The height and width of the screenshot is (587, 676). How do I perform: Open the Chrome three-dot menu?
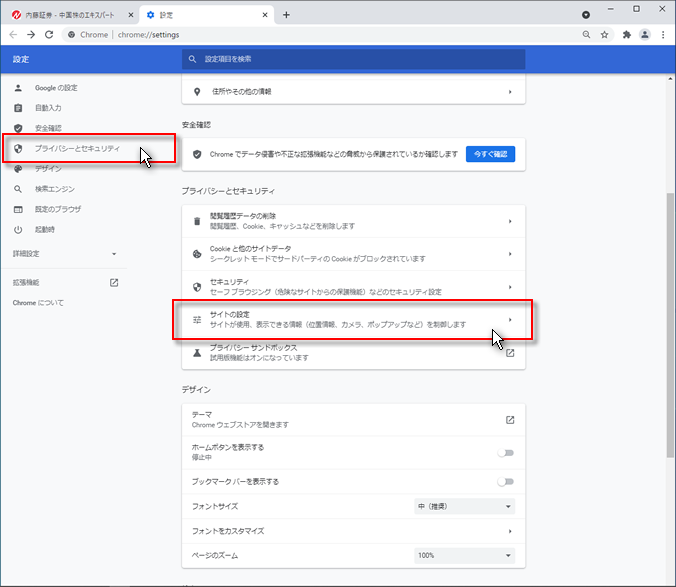pyautogui.click(x=663, y=34)
